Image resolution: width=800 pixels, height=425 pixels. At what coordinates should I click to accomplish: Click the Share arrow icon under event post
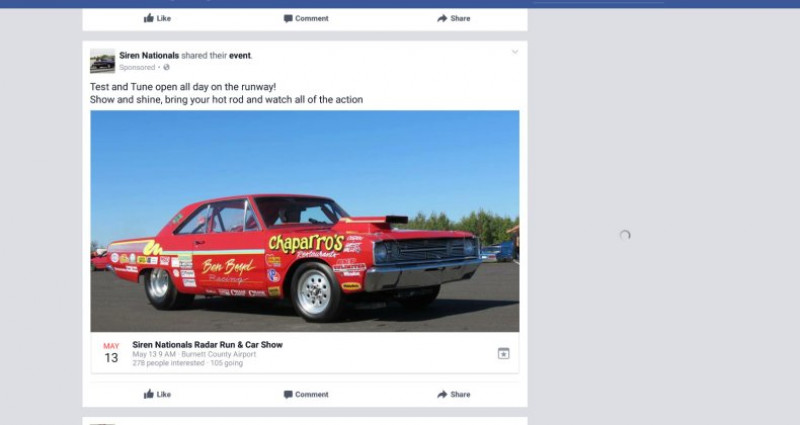point(442,394)
